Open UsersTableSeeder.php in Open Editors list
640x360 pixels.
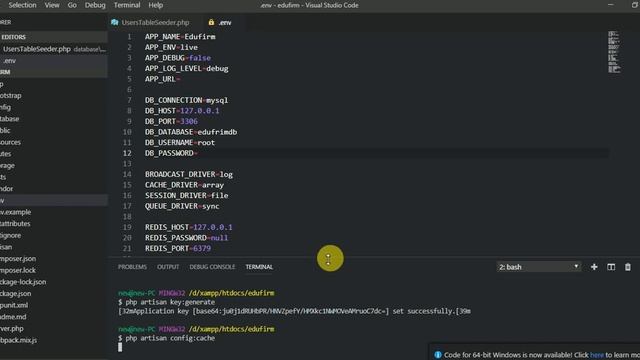(x=53, y=49)
